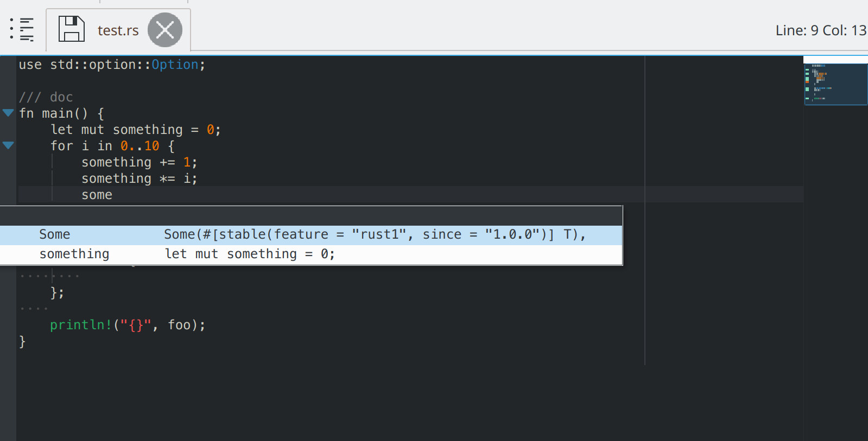This screenshot has width=868, height=441.
Task: Open the document list sidebar icon
Action: point(22,29)
